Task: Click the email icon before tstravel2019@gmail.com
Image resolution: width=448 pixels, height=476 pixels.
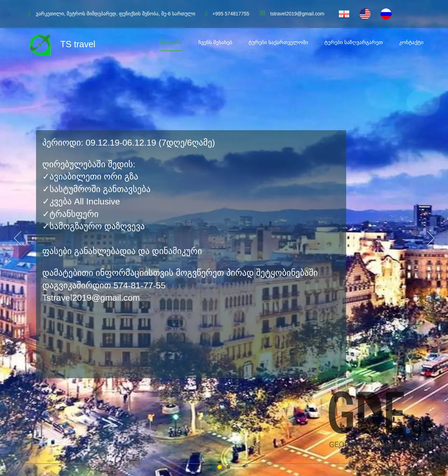Action: click(262, 13)
